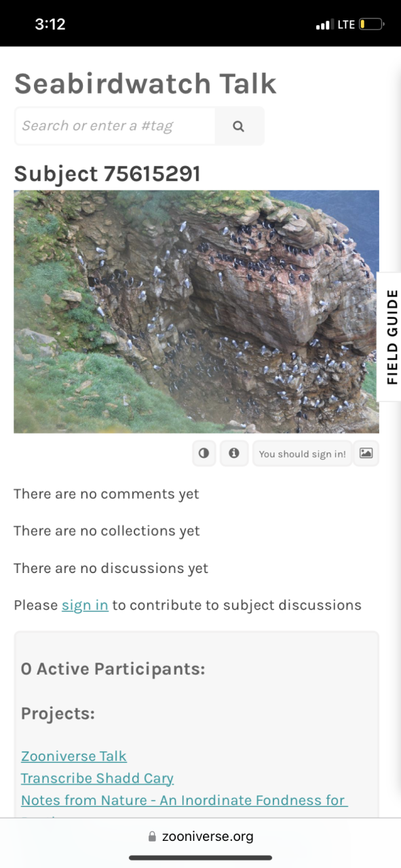Viewport: 401px width, 868px height.
Task: Tap the battery icon in status bar
Action: pyautogui.click(x=371, y=24)
